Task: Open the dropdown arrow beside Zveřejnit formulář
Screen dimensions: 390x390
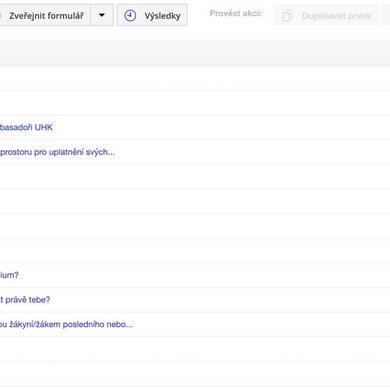Action: point(102,15)
